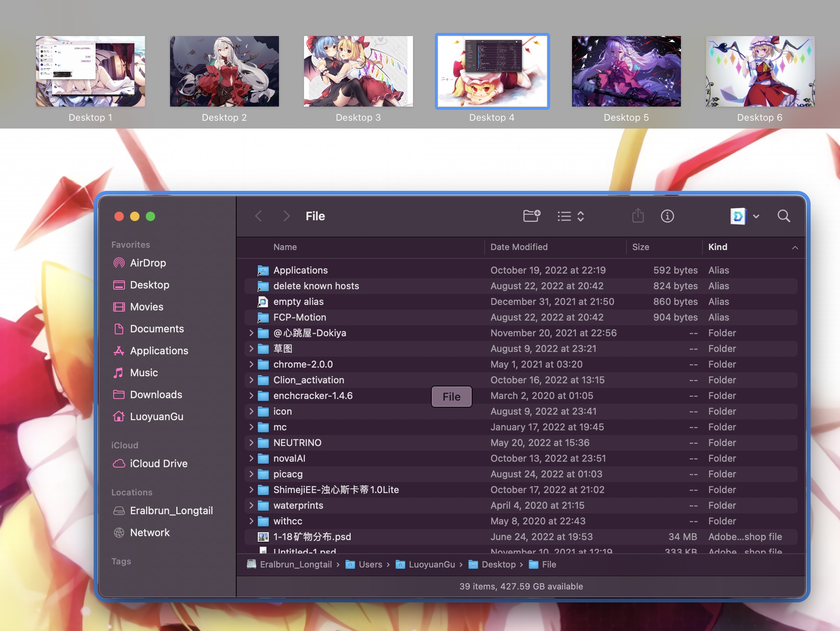Viewport: 840px width, 631px height.
Task: Open AirDrop in the sidebar
Action: pyautogui.click(x=148, y=263)
